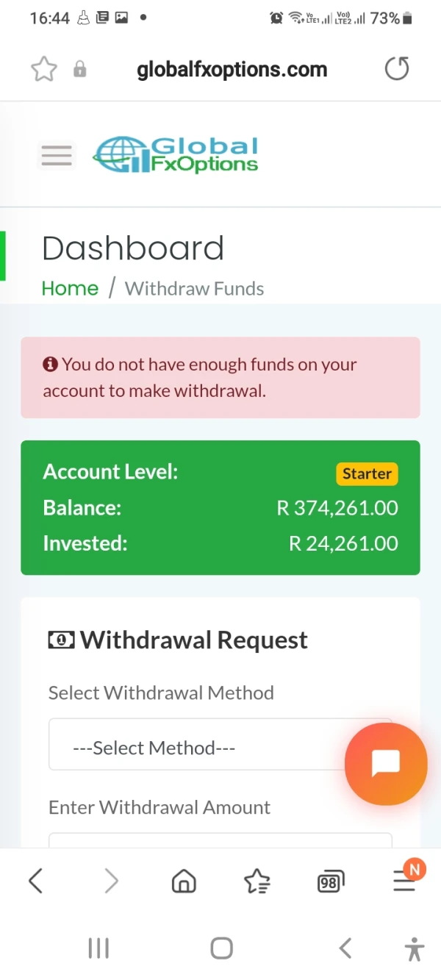This screenshot has width=441, height=980.
Task: Click the Home breadcrumb link
Action: [70, 288]
